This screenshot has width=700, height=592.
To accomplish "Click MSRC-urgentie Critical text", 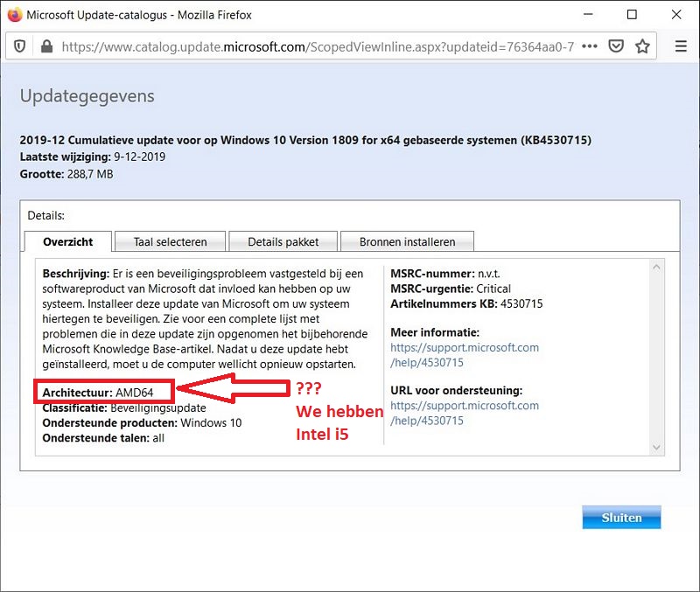I will [451, 289].
